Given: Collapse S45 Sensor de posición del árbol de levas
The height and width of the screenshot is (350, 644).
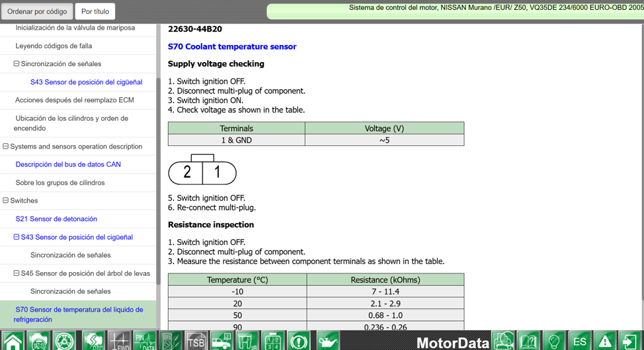Looking at the screenshot, I should pos(17,273).
